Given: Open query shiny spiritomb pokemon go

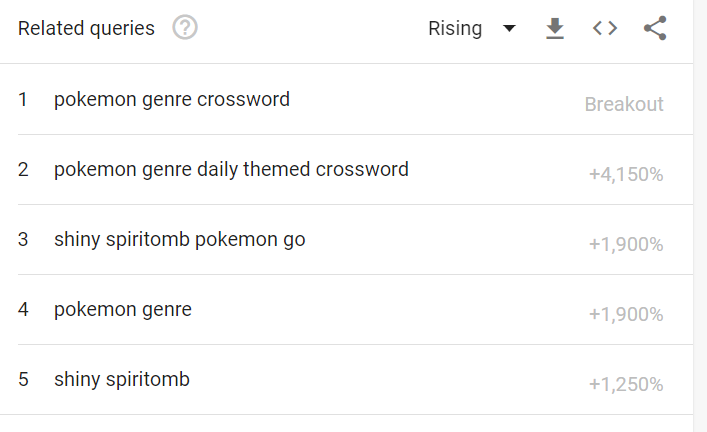Looking at the screenshot, I should (x=179, y=239).
